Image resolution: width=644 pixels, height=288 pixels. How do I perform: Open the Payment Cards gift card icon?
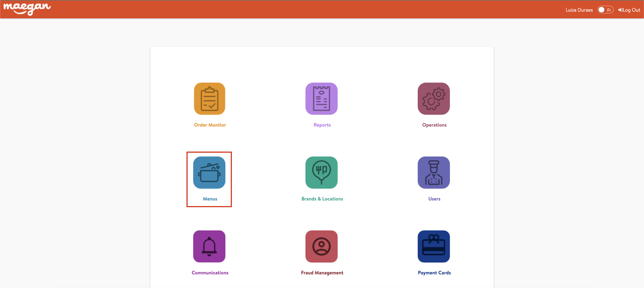(x=434, y=246)
